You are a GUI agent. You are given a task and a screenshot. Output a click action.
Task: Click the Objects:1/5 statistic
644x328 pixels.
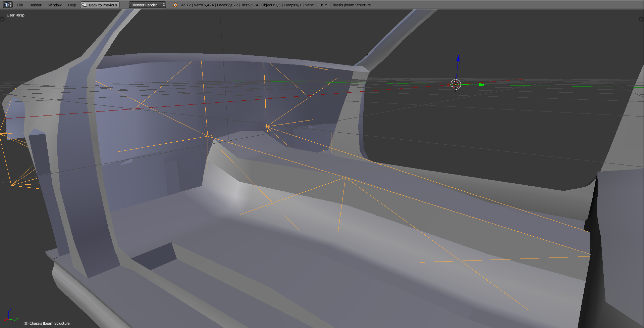[x=271, y=5]
